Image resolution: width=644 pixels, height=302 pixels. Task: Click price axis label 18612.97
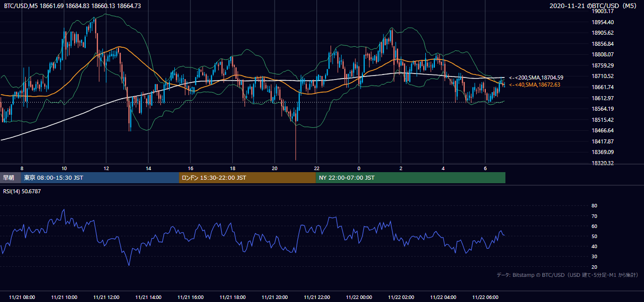click(x=603, y=98)
